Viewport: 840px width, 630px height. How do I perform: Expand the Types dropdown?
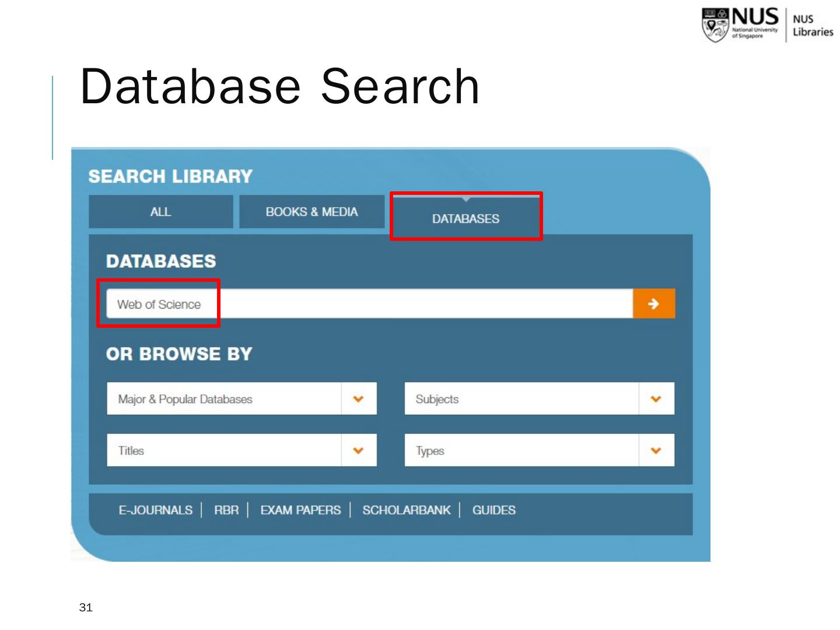coord(539,450)
